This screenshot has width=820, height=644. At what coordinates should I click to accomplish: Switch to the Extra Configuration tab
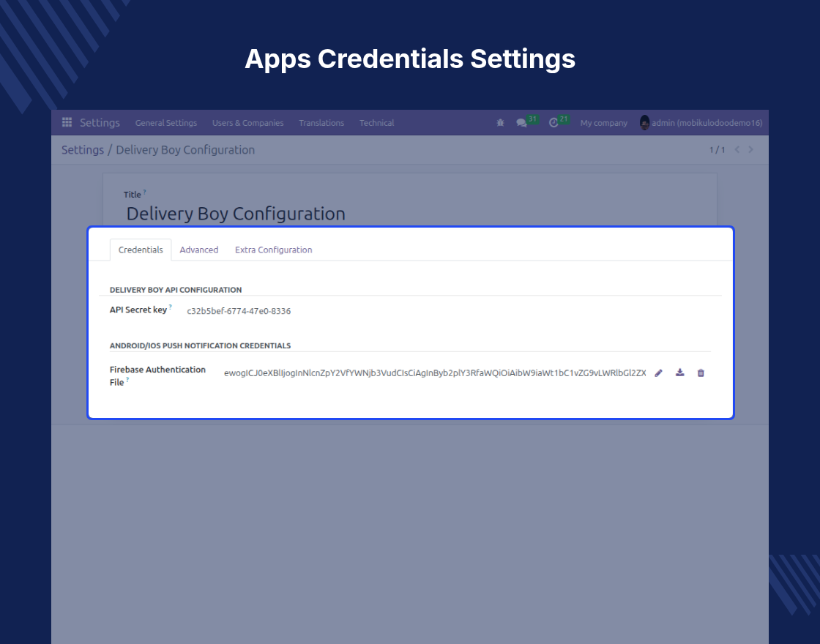[274, 250]
